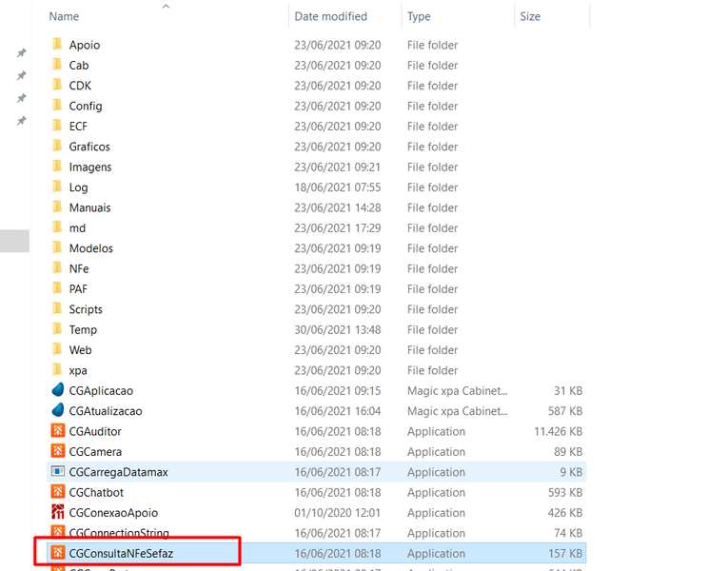Click the CGAplicacao Magic xpa icon
The image size is (728, 571).
57,390
